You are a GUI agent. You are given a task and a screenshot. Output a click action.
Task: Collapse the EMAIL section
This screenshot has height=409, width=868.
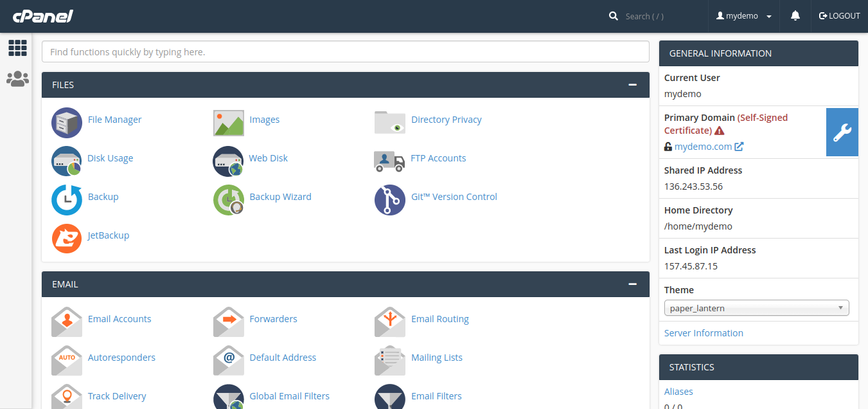pos(633,284)
